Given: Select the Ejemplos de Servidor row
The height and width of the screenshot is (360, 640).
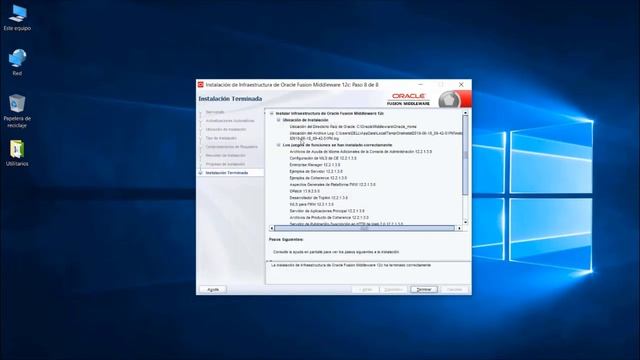Looking at the screenshot, I should [x=316, y=171].
